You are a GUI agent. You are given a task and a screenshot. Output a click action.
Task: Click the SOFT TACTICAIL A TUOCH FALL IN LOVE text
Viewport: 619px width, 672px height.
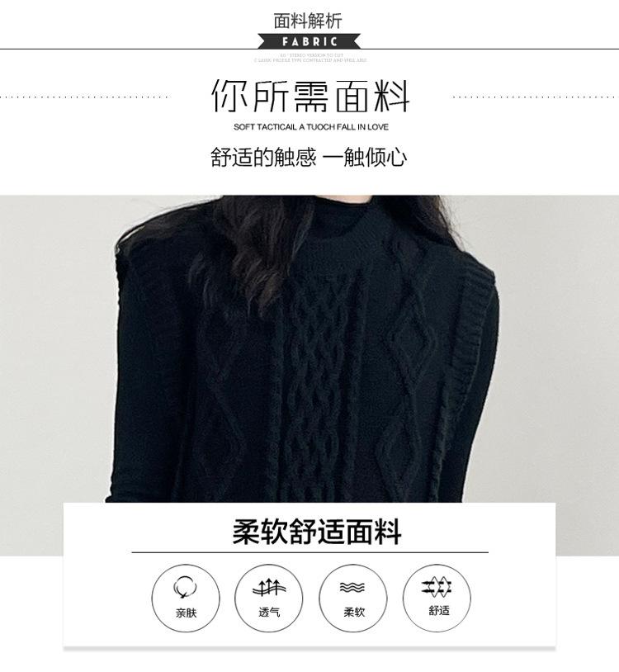click(311, 127)
